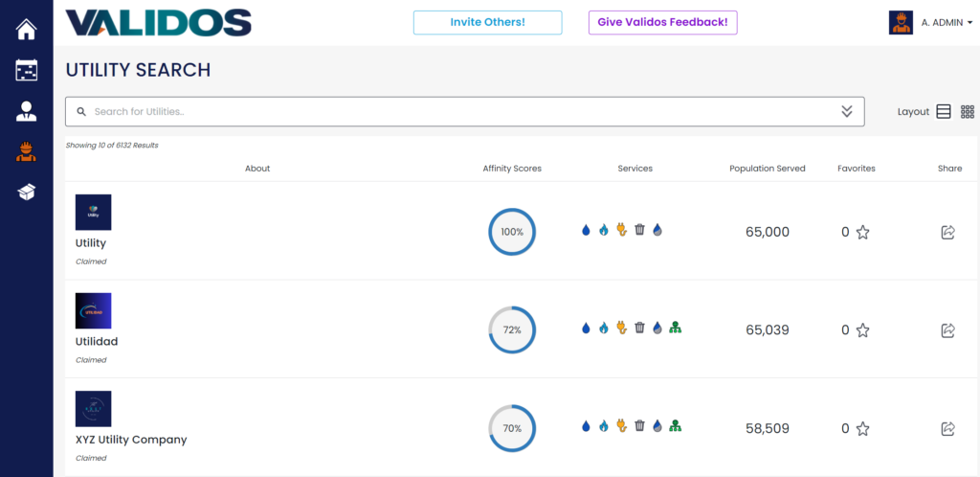The height and width of the screenshot is (477, 980).
Task: Open the calendar icon in sidebar
Action: click(x=26, y=70)
